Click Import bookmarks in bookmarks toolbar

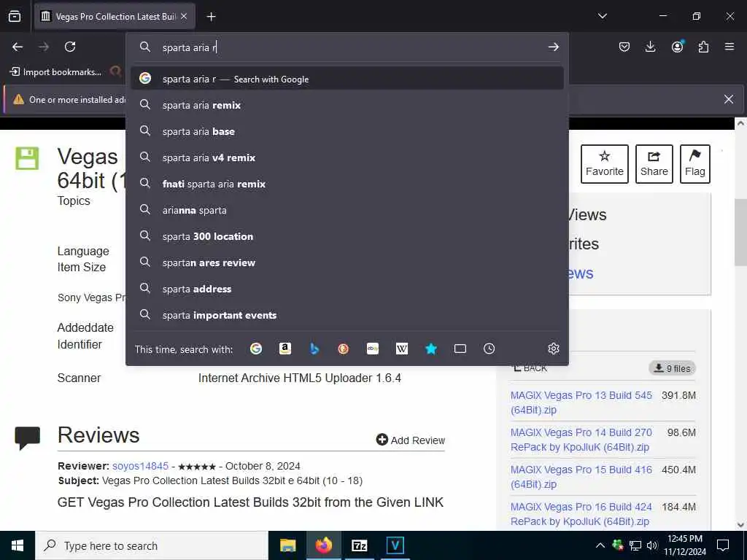tap(55, 72)
